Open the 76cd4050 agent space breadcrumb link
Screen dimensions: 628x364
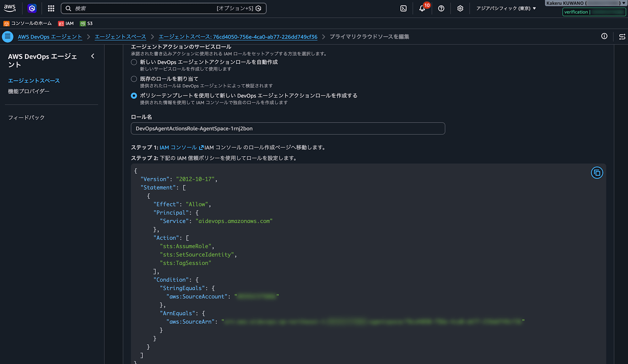[x=238, y=37]
